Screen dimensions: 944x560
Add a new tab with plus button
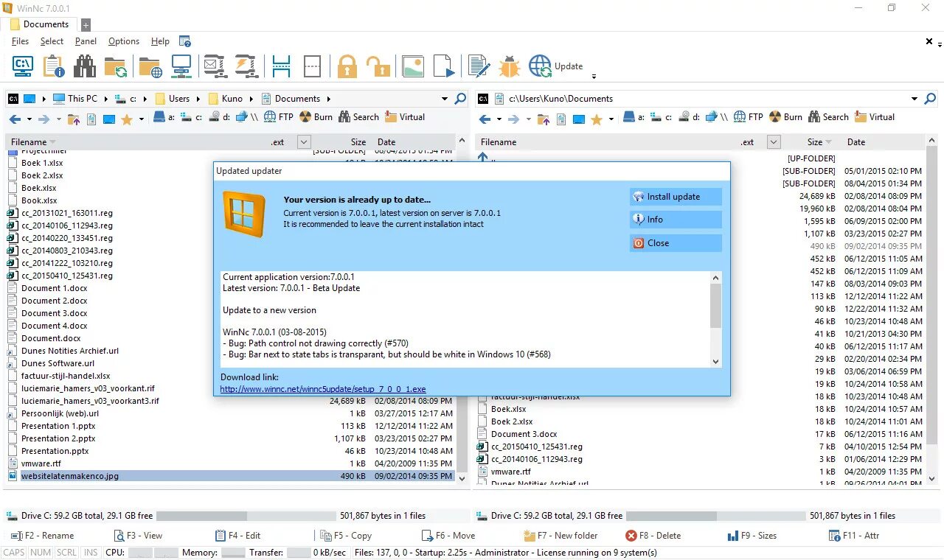86,25
